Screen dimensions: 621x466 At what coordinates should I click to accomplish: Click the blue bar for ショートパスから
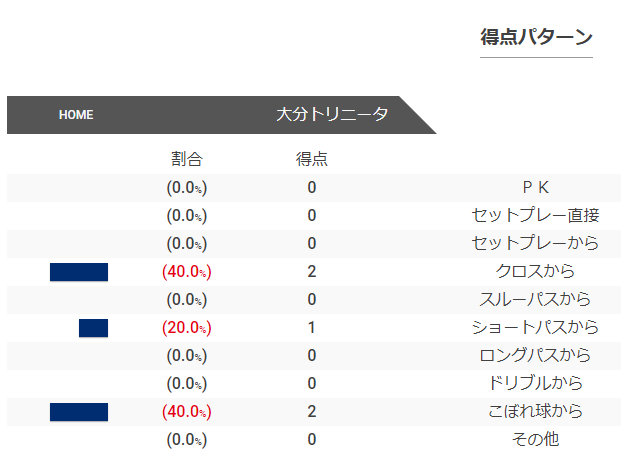click(x=93, y=328)
